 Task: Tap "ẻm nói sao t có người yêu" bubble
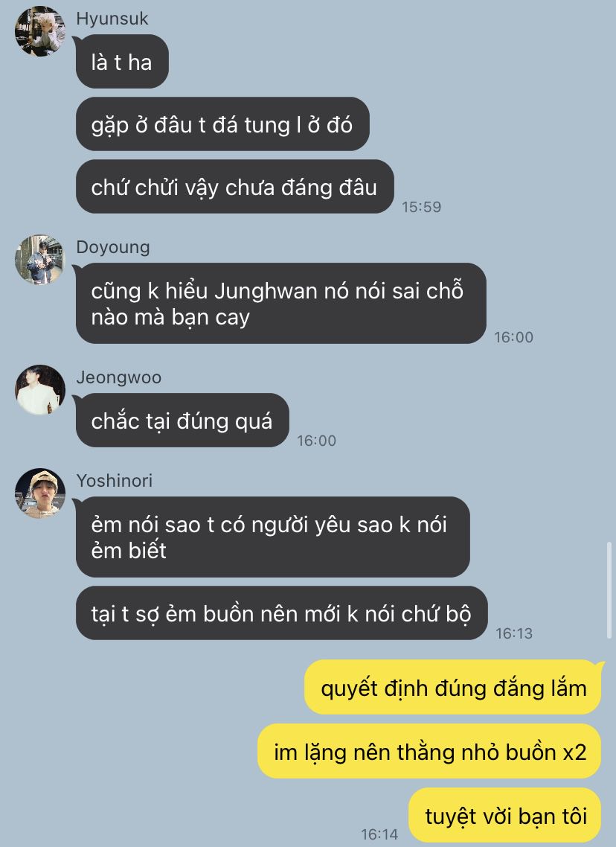[x=272, y=537]
